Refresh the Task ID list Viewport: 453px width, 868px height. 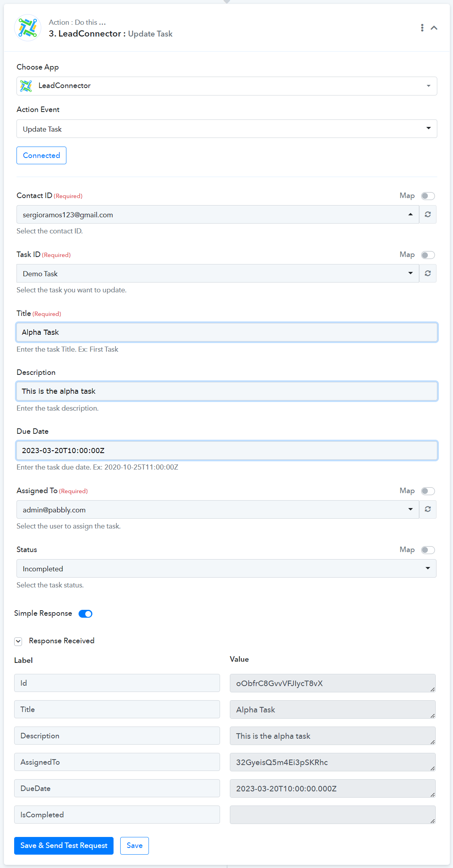(428, 273)
